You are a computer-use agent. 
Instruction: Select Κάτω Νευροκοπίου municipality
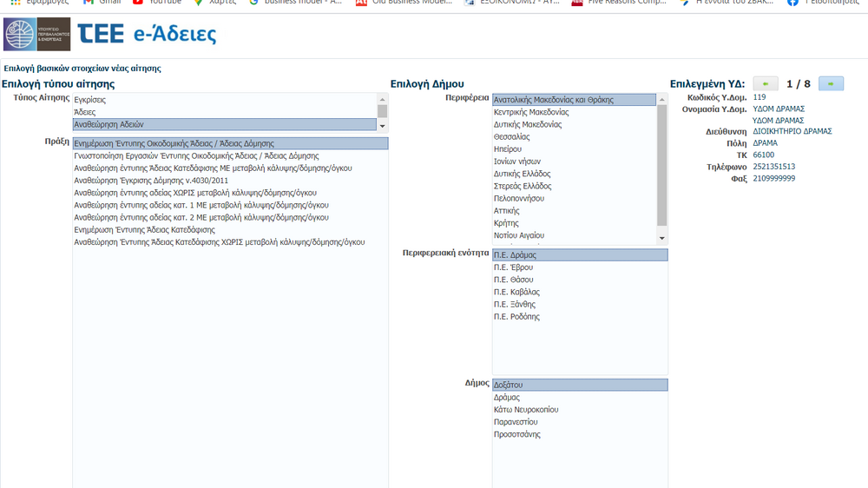526,410
